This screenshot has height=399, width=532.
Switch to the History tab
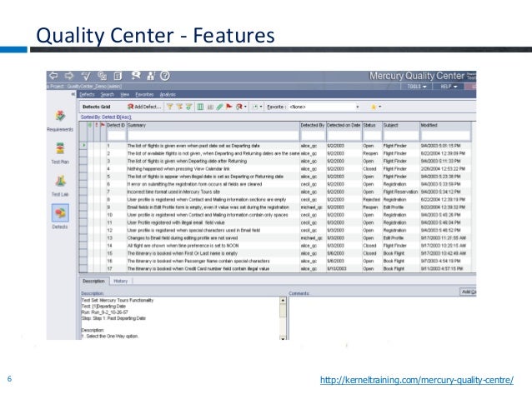[120, 281]
